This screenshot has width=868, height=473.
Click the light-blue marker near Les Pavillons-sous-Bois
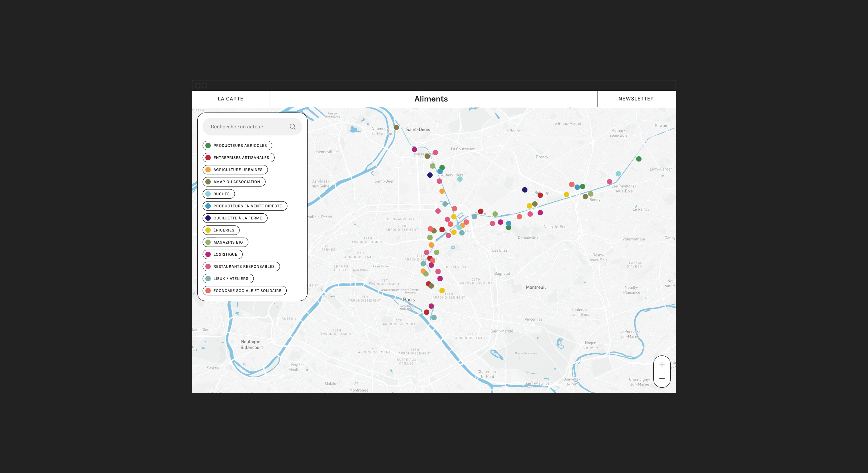click(618, 174)
